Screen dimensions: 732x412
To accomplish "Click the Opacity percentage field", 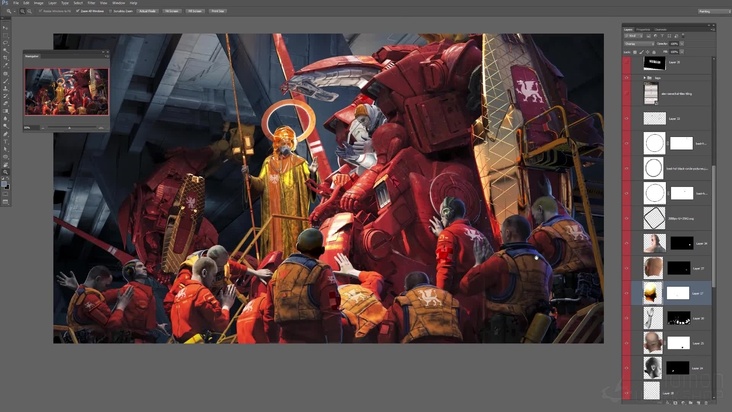I will (x=674, y=44).
